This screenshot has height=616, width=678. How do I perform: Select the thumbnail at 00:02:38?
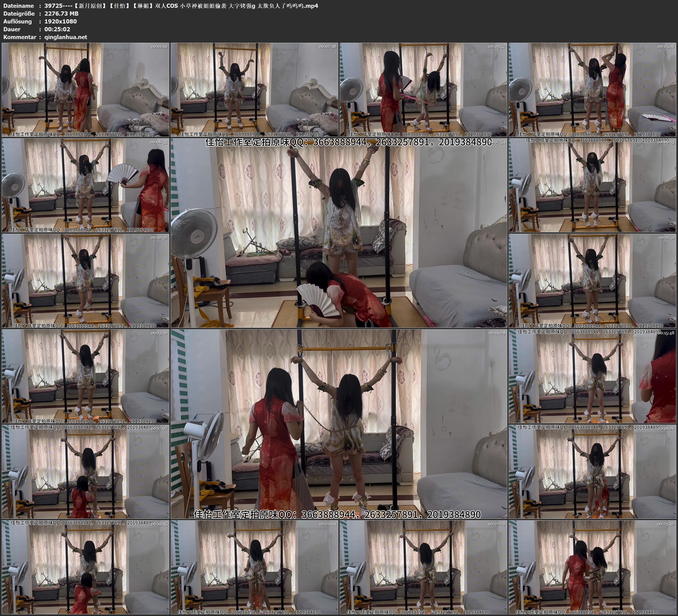(x=254, y=90)
